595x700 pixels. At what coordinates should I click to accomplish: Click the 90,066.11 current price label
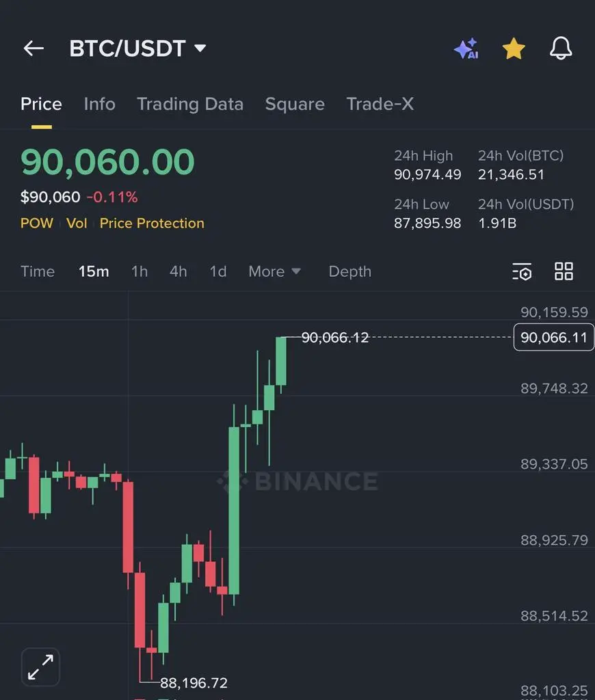click(553, 338)
